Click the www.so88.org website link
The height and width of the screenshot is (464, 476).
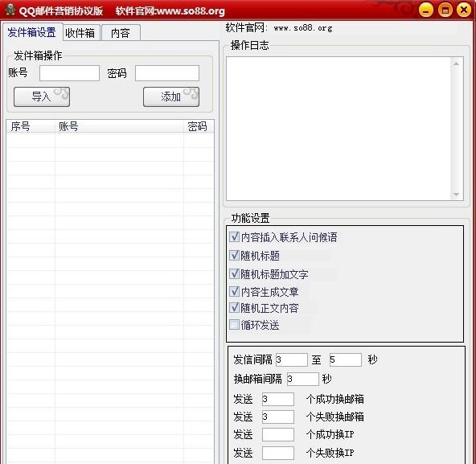pos(303,28)
